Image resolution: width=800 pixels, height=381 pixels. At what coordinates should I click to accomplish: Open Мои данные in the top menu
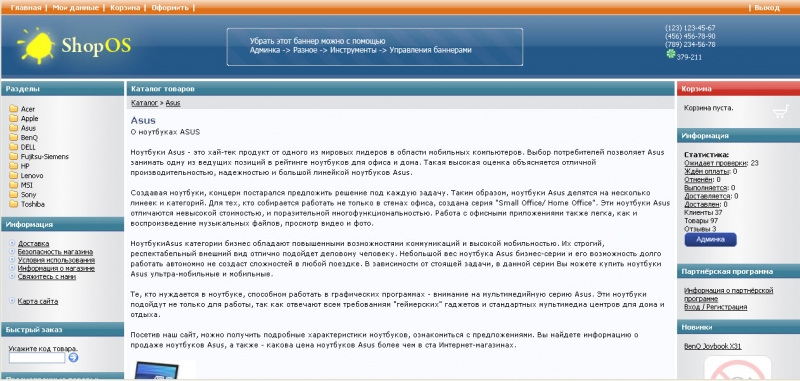(76, 8)
